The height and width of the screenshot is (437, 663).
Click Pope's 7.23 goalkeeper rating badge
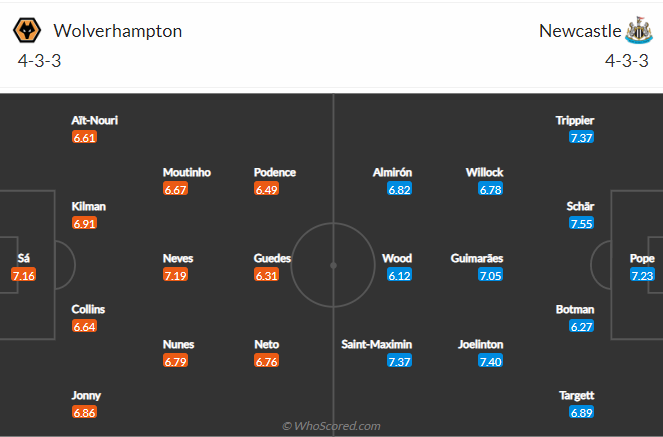(x=642, y=275)
